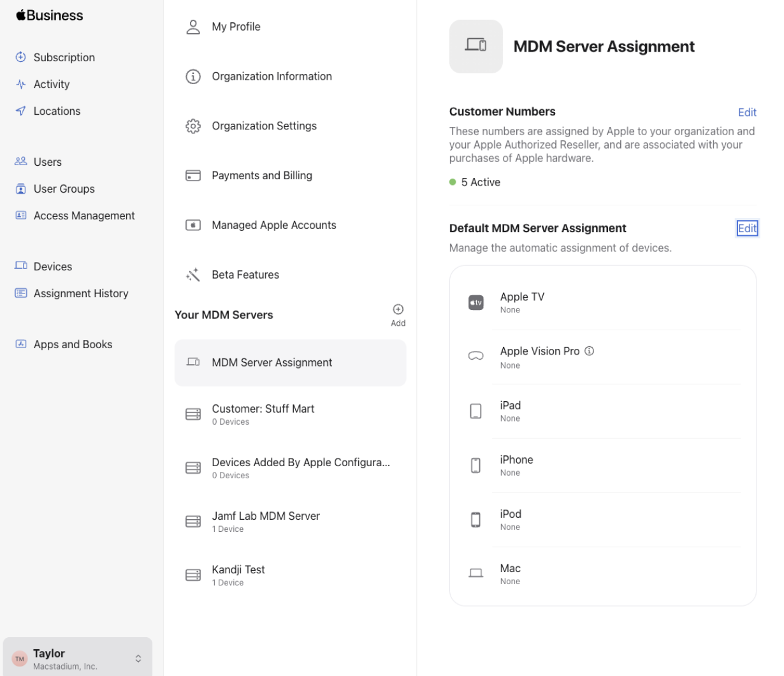The height and width of the screenshot is (676, 784).
Task: Select the iPad assignment row
Action: (x=603, y=411)
